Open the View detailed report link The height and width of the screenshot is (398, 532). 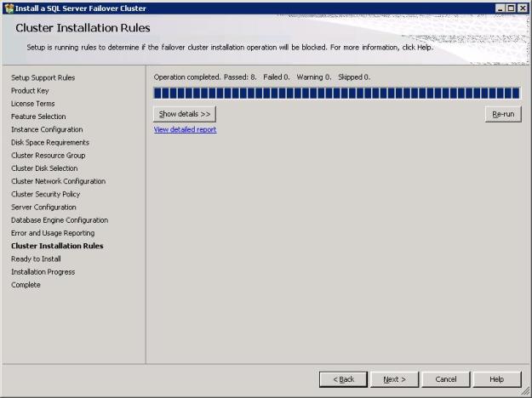click(185, 129)
